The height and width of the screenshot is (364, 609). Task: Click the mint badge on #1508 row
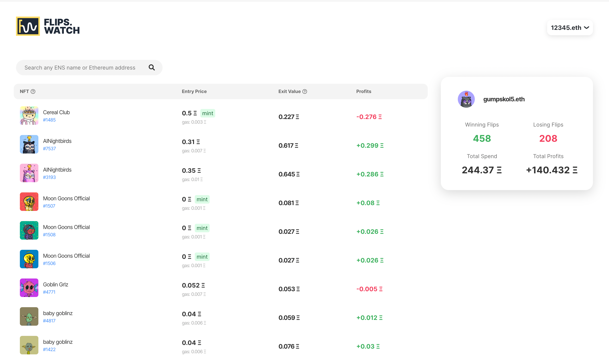(x=202, y=228)
